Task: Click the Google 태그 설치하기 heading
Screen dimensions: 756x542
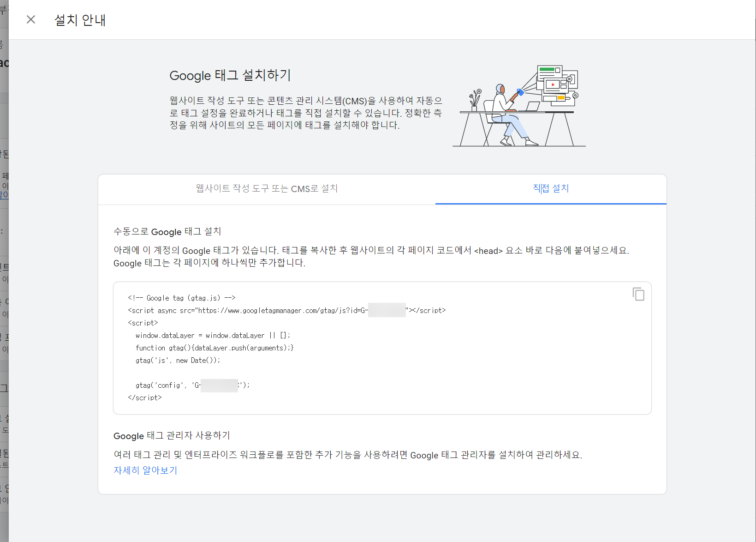Action: pyautogui.click(x=230, y=75)
